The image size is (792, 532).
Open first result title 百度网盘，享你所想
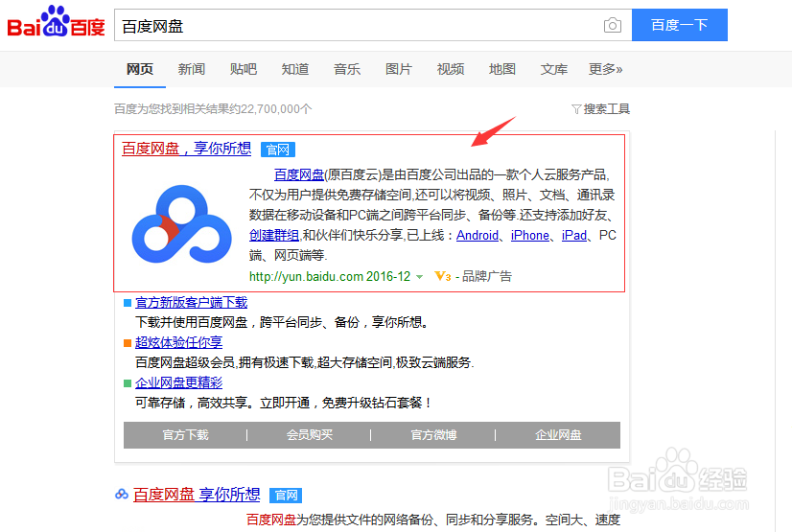click(x=186, y=149)
